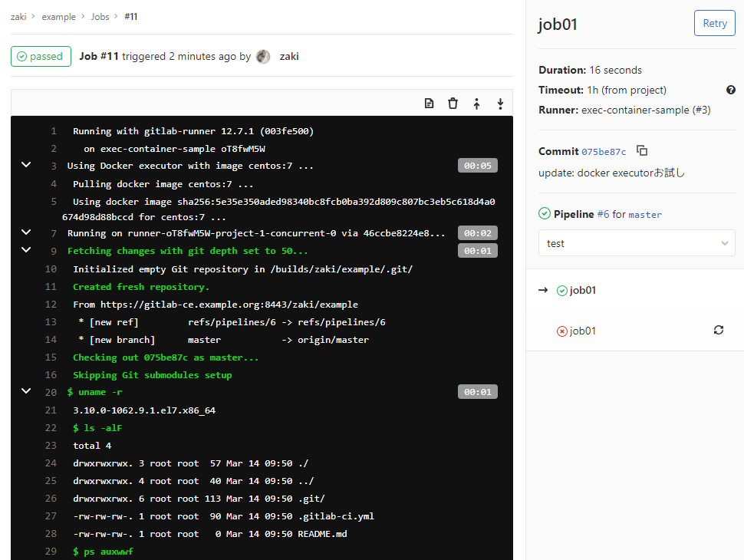Click zaki's profile avatar

coord(262,56)
